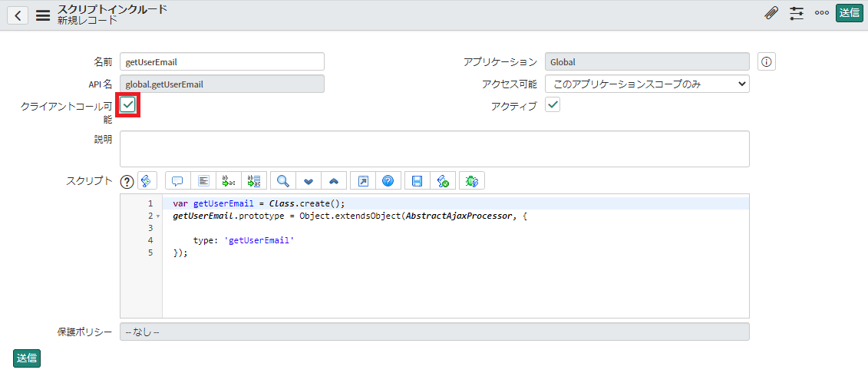The image size is (868, 373).
Task: Open the personalize form settings icon
Action: 797,14
